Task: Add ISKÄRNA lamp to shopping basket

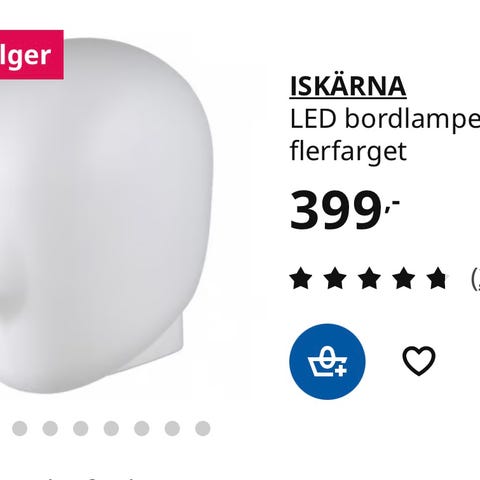Action: pyautogui.click(x=327, y=362)
